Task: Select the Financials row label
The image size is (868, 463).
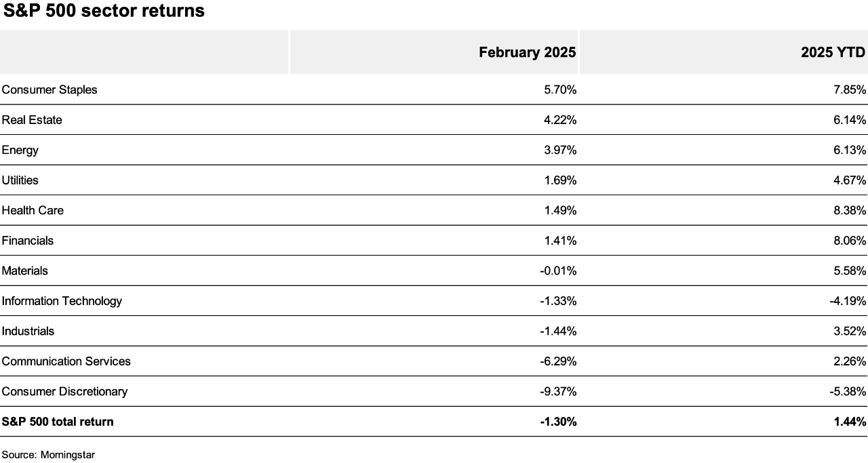Action: (28, 241)
